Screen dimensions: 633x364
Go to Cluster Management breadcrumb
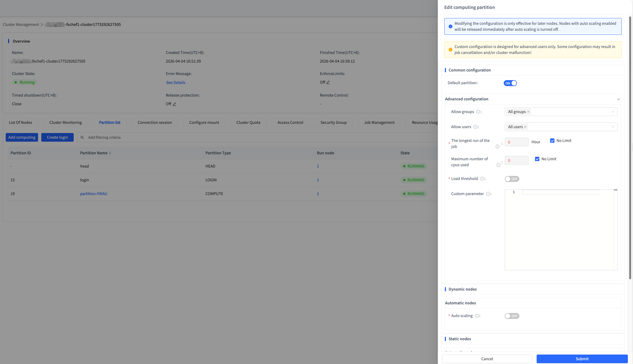21,25
